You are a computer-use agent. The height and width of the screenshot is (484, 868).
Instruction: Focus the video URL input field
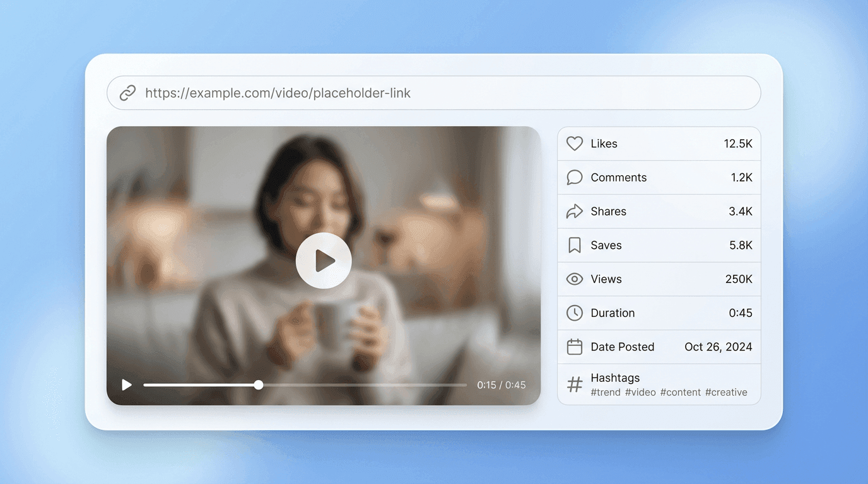click(442, 93)
